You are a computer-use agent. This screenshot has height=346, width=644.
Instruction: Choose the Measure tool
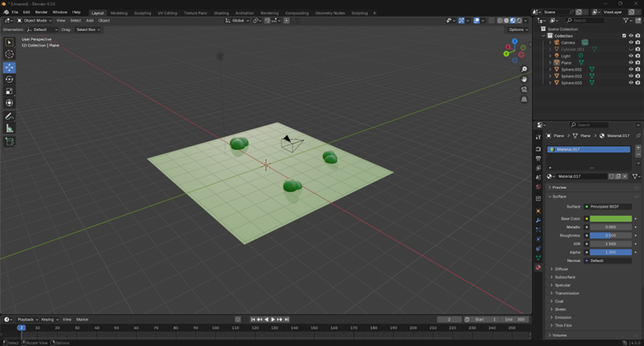pos(10,128)
